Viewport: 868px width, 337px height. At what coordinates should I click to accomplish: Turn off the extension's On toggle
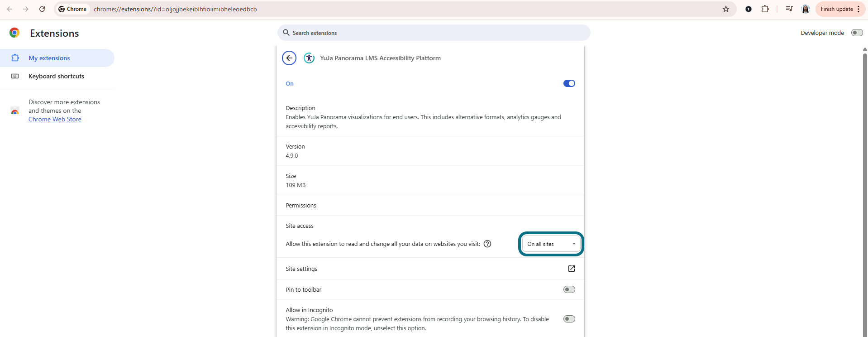(569, 83)
